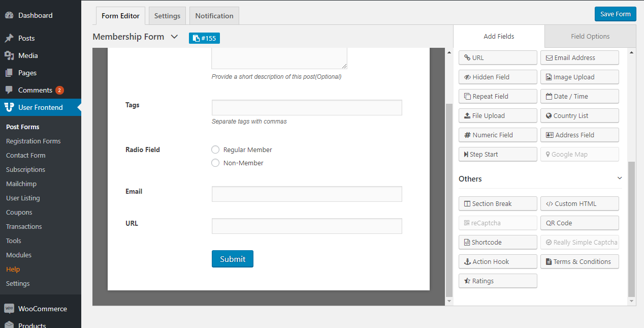
Task: Add a Date / Time field
Action: pyautogui.click(x=579, y=96)
